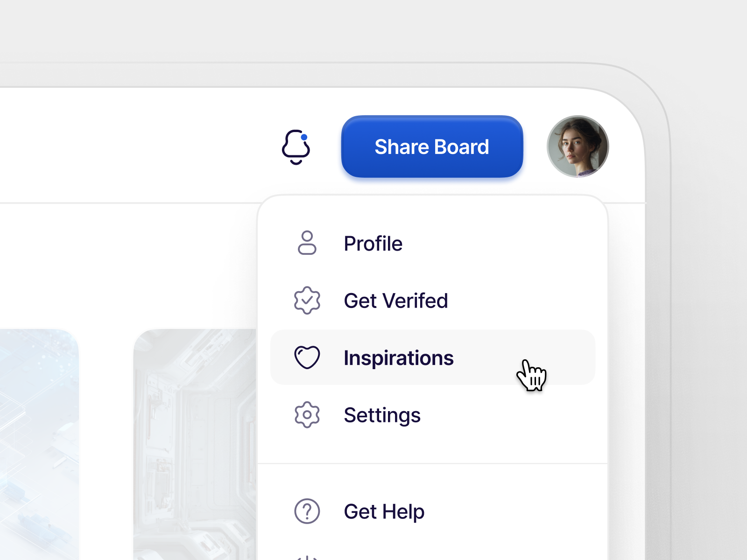Click the verified badge icon next to Get Verifed
Viewport: 747px width, 560px height.
pyautogui.click(x=307, y=301)
